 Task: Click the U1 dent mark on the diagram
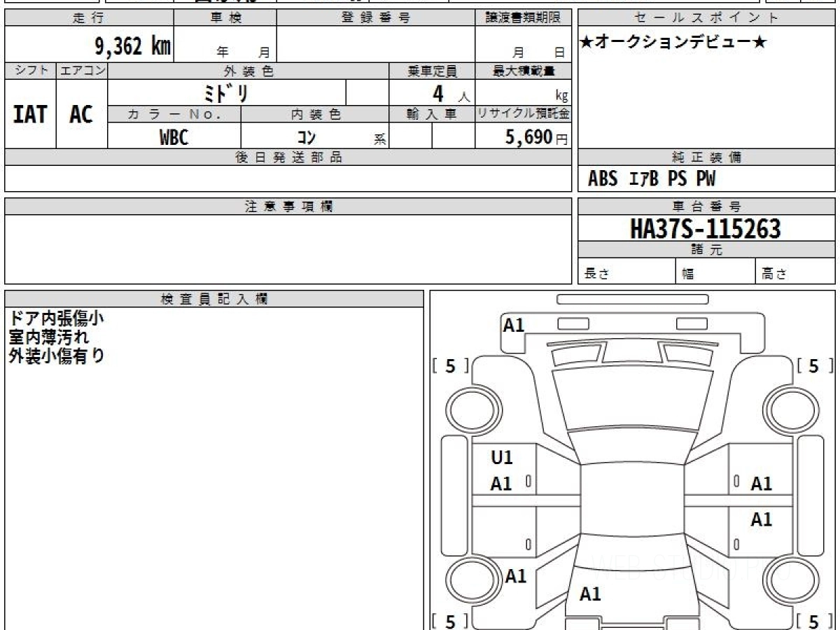click(501, 458)
